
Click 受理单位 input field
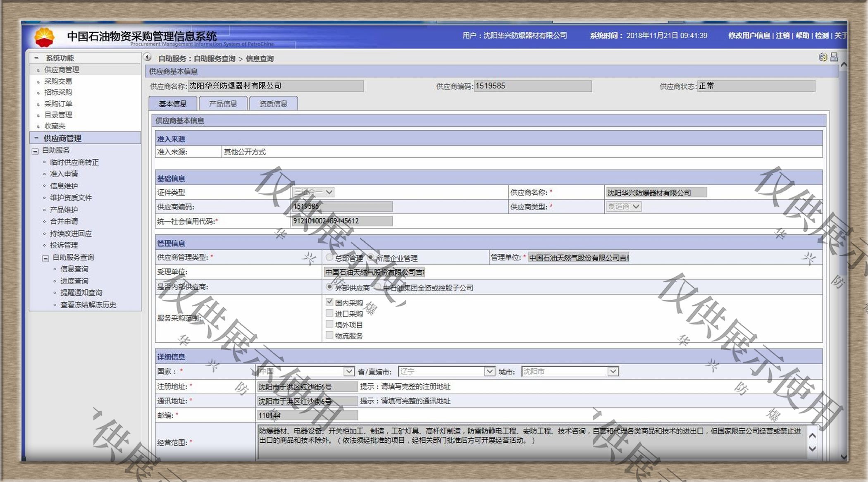coord(374,272)
